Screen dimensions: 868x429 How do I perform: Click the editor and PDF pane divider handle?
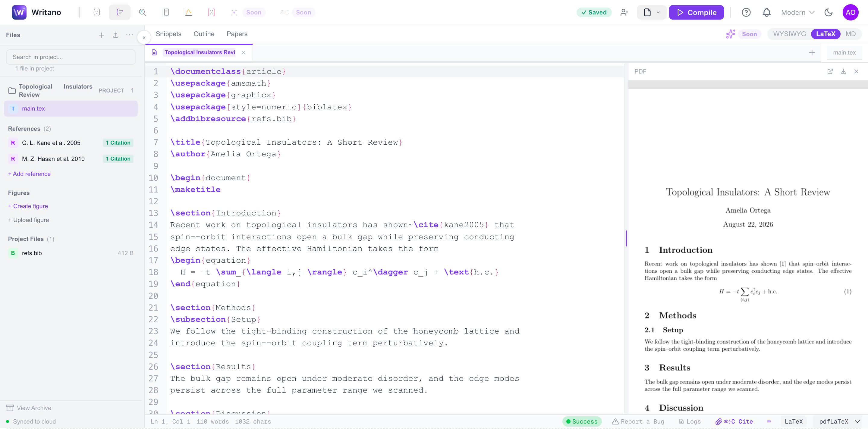[x=626, y=238]
